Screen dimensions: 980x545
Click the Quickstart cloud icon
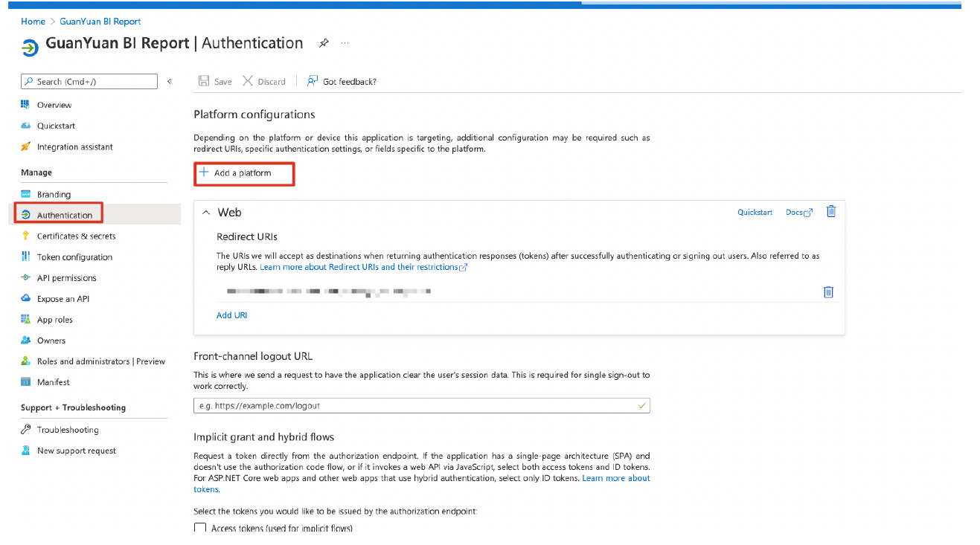point(25,126)
